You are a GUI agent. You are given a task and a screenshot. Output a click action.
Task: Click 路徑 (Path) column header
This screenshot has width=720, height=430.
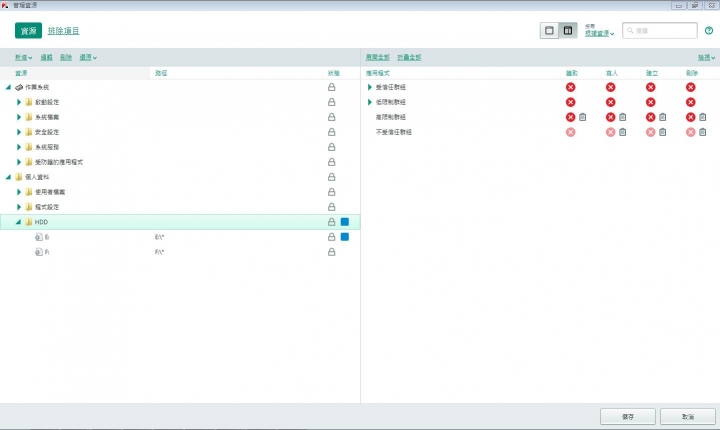click(x=161, y=73)
